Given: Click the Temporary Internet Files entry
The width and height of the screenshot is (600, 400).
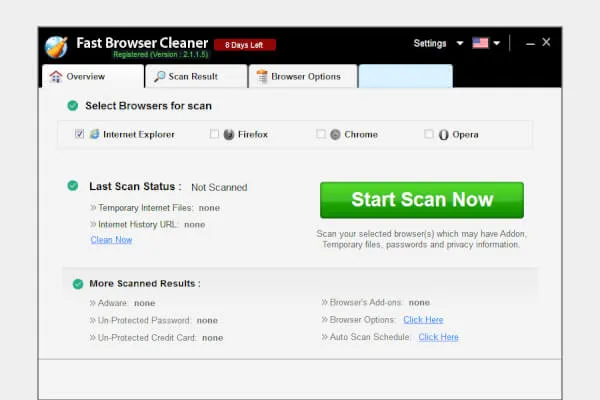Looking at the screenshot, I should coord(155,208).
